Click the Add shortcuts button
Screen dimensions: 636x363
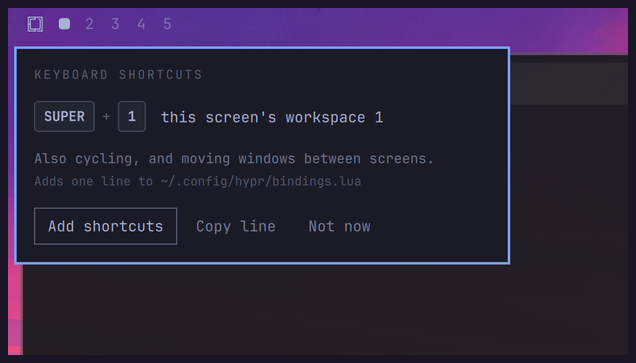coord(105,226)
